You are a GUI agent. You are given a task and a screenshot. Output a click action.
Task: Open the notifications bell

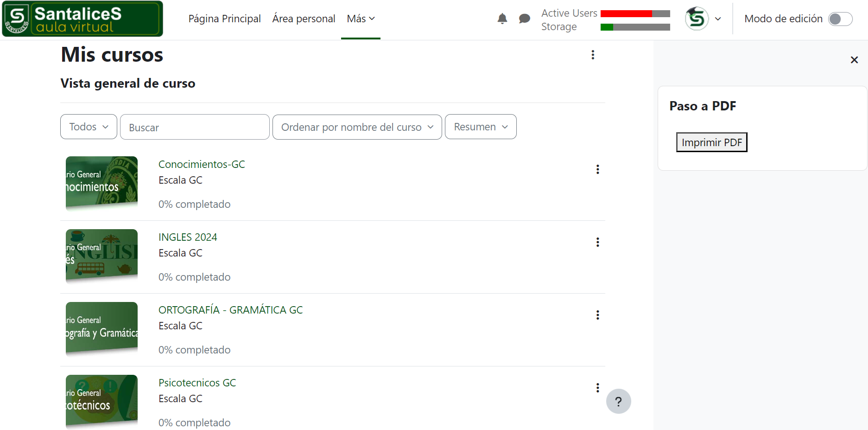(x=502, y=19)
